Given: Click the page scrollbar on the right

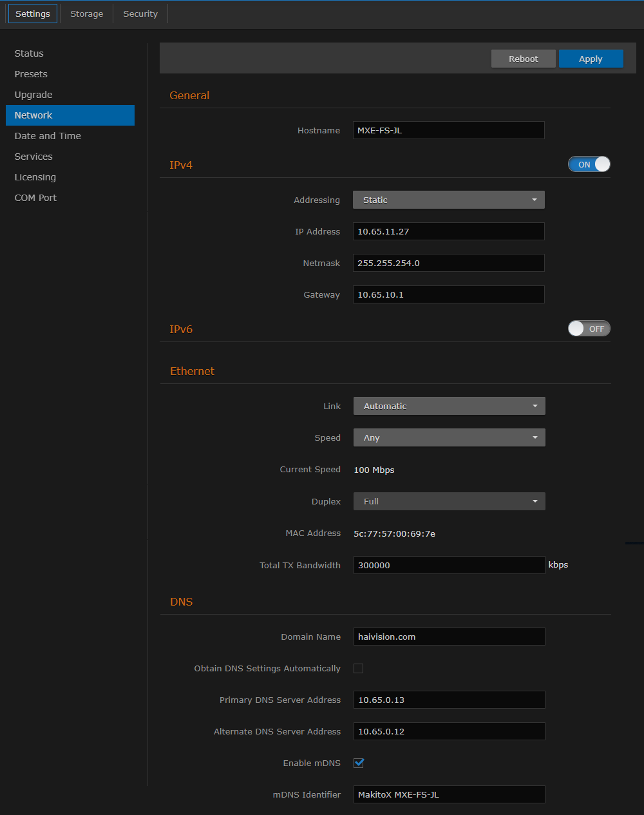Looking at the screenshot, I should tap(636, 543).
